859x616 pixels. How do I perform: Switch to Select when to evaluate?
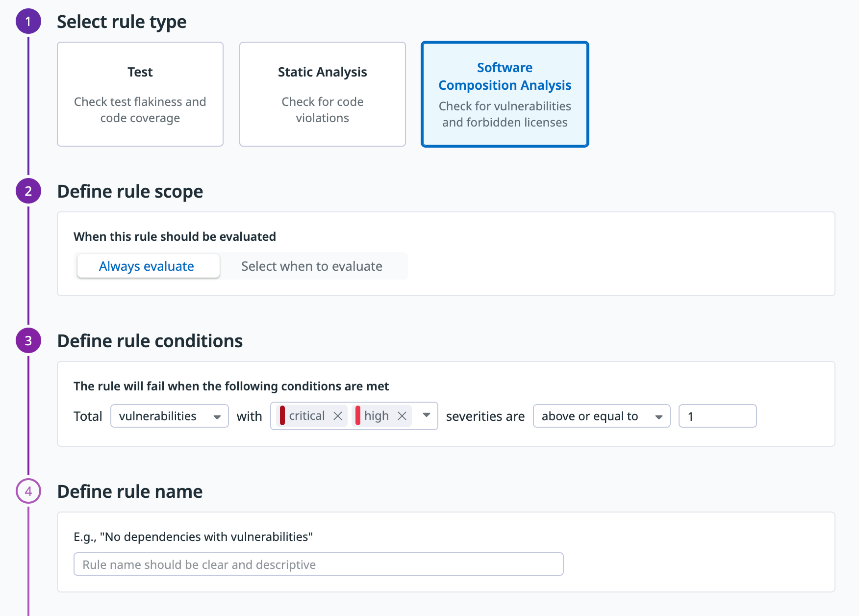312,266
